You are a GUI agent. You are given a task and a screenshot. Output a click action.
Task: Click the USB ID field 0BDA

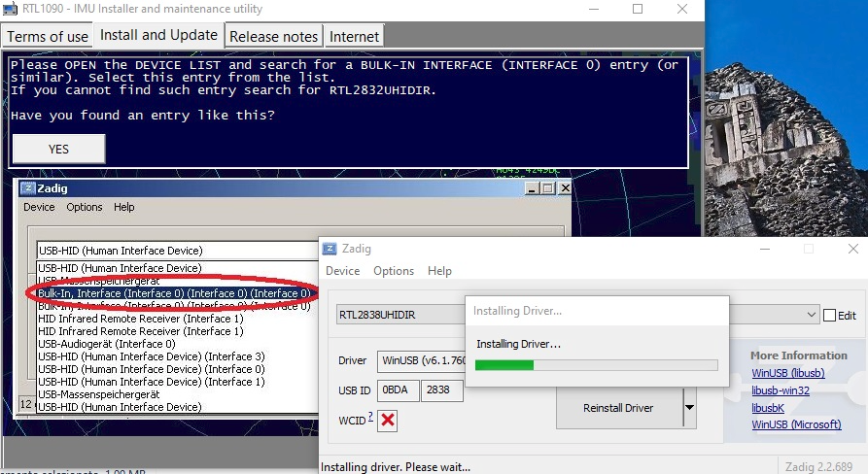[398, 389]
